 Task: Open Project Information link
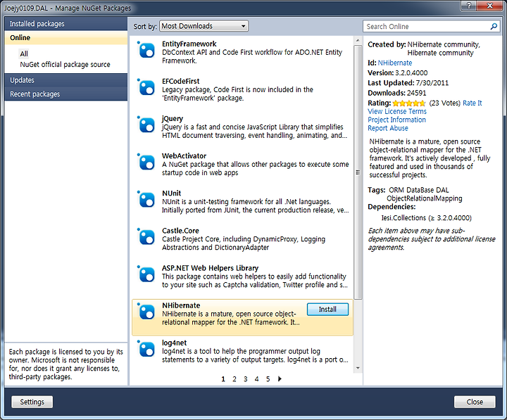(396, 120)
